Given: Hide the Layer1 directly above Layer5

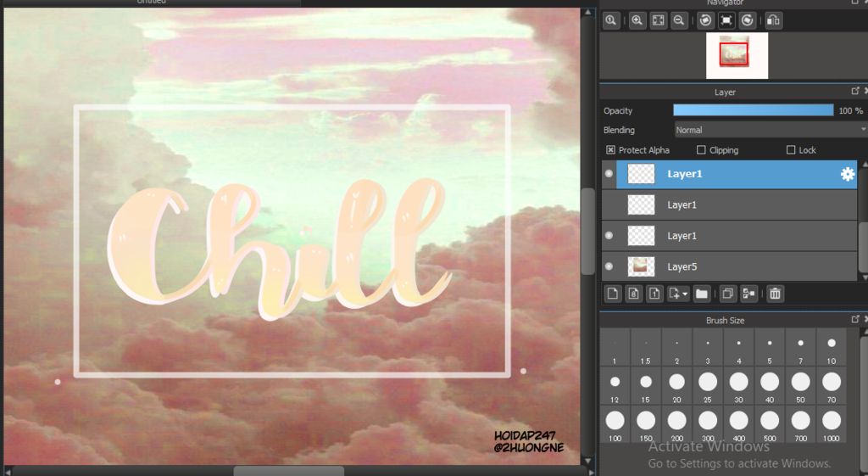Looking at the screenshot, I should point(609,236).
